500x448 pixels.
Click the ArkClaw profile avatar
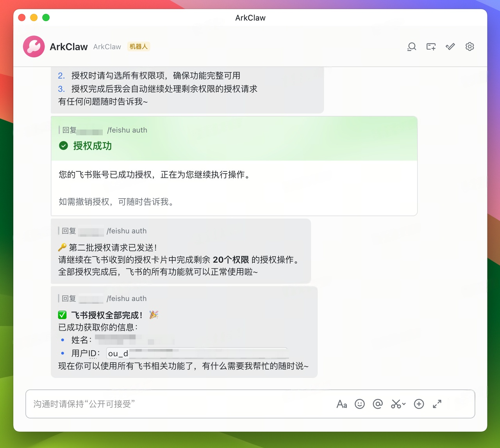pos(34,46)
